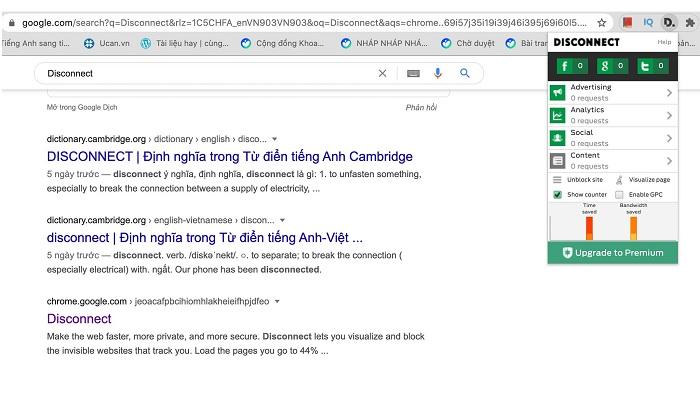Open the Disconnect extension toolbar icon

(x=668, y=22)
